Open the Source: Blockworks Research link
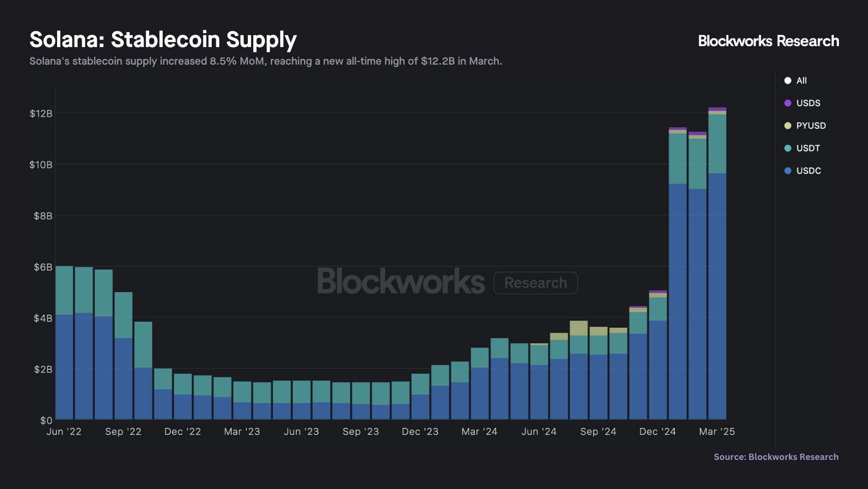The width and height of the screenshot is (868, 489). click(776, 457)
